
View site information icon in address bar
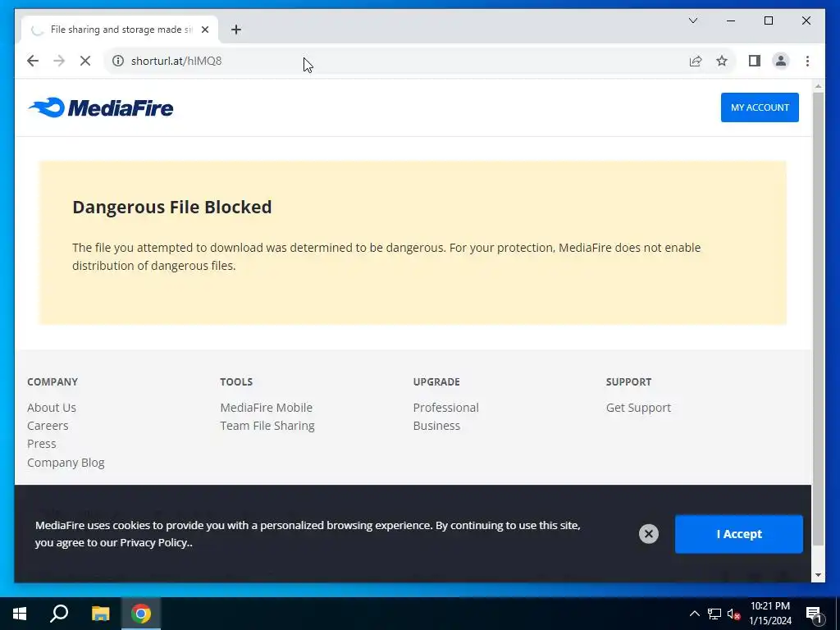[x=118, y=61]
